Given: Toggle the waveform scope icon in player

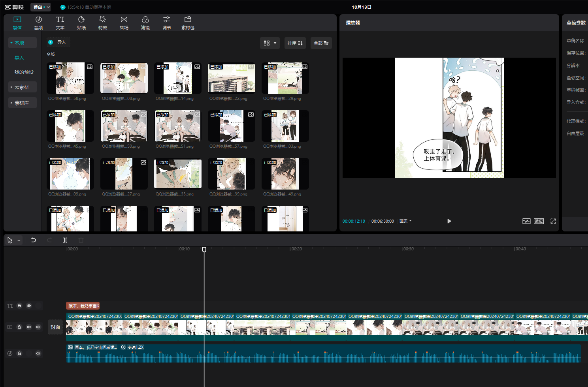Looking at the screenshot, I should [526, 221].
